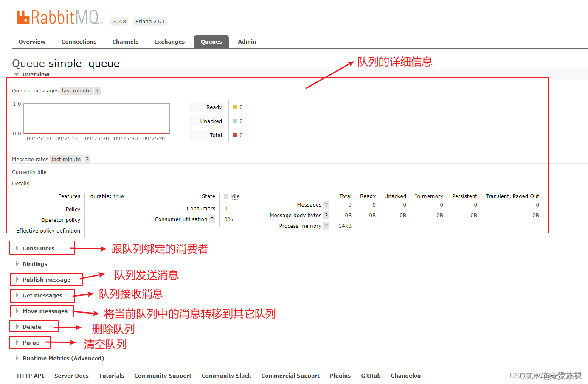Go to the Channels tab
The width and height of the screenshot is (588, 384).
pyautogui.click(x=125, y=42)
